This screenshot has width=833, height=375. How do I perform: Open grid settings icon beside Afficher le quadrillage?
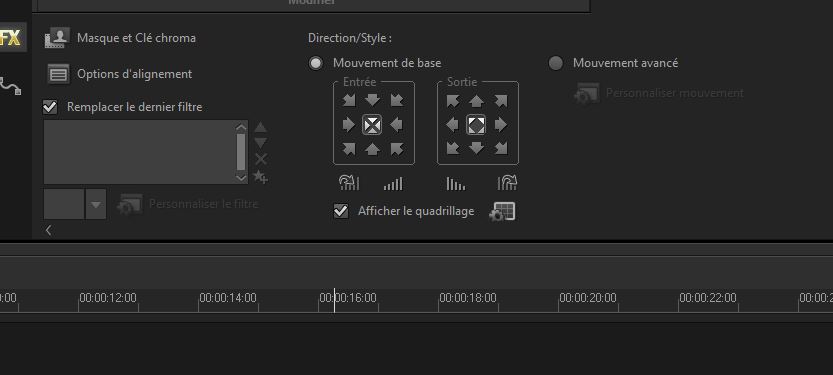[x=502, y=211]
